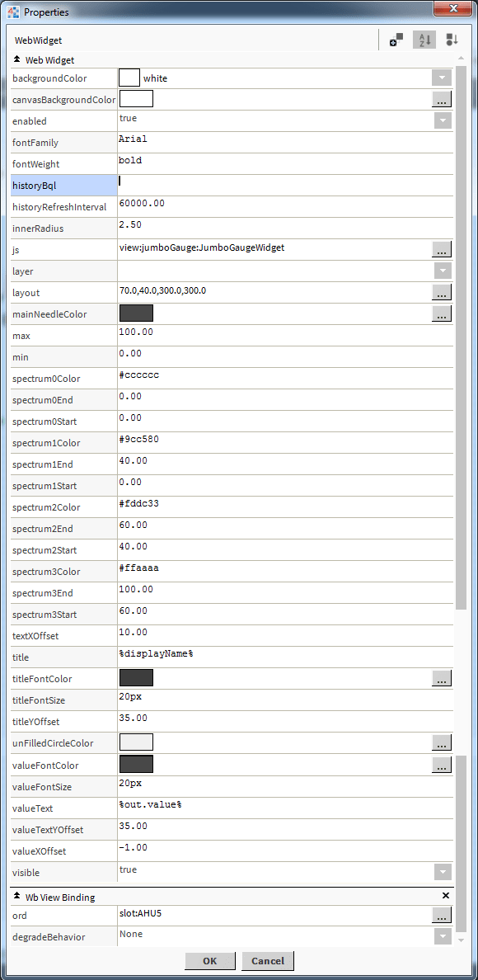
Task: Click the Properties window app icon
Action: pos(12,12)
